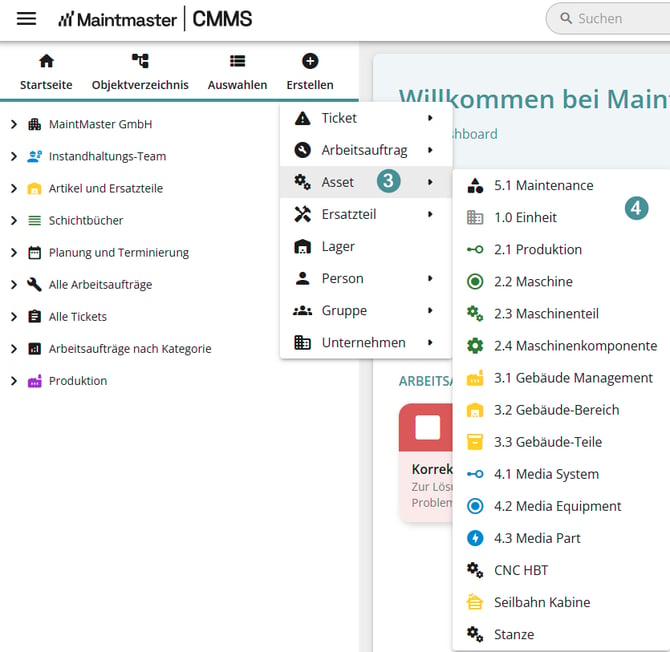Expand the Produktion tree node
The height and width of the screenshot is (652, 670).
pos(14,381)
